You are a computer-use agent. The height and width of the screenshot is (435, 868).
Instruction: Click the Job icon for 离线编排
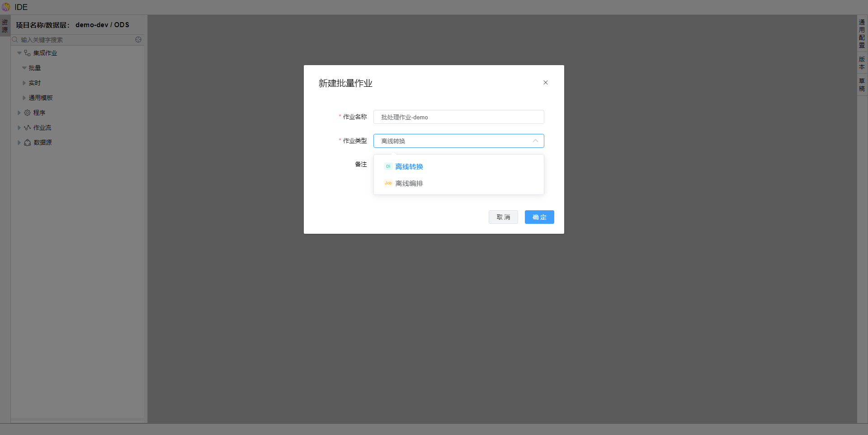(388, 183)
